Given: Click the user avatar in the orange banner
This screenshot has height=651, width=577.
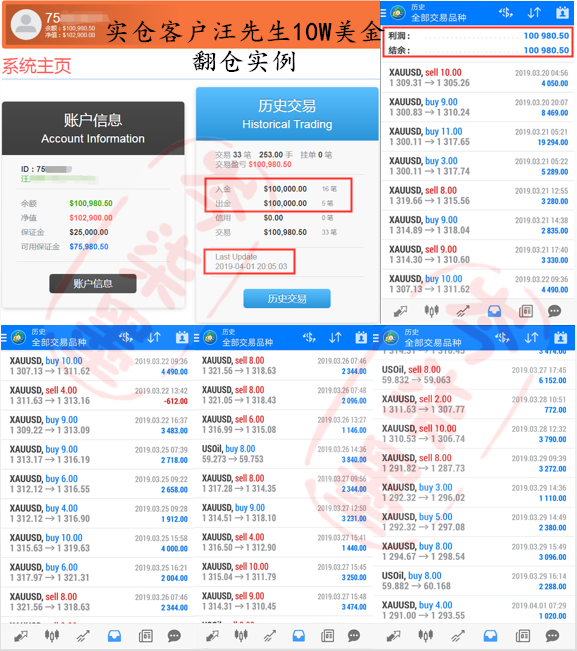Looking at the screenshot, I should [26, 24].
